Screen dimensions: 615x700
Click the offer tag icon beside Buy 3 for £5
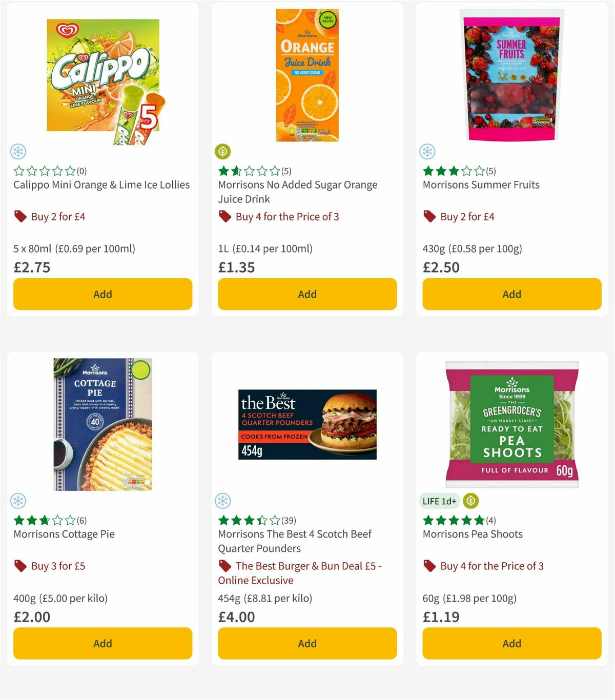[20, 566]
